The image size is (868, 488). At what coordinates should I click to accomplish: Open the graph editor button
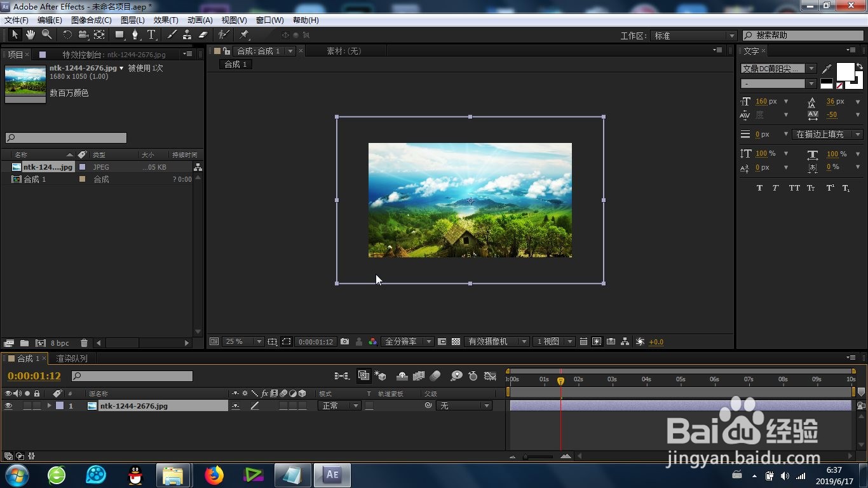tap(490, 376)
